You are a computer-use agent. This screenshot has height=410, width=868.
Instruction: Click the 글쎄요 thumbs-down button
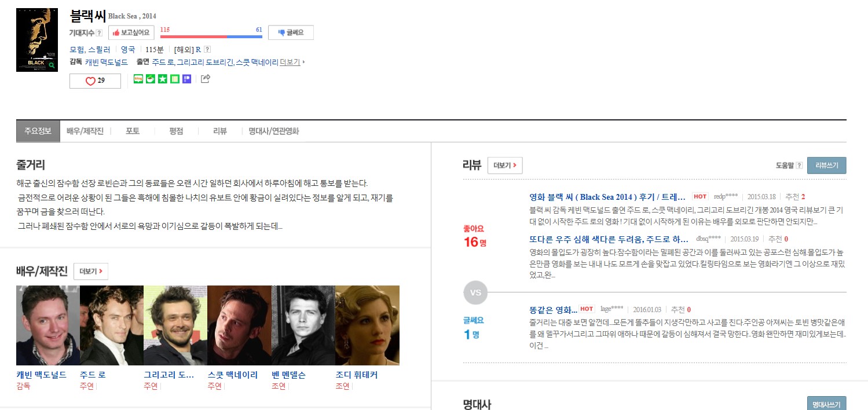click(291, 32)
